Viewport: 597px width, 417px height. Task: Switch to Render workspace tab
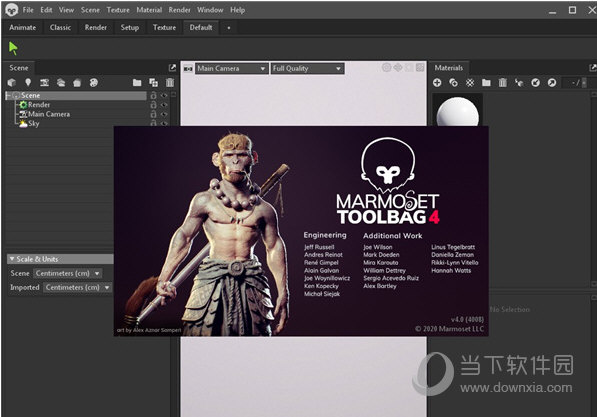click(x=96, y=28)
